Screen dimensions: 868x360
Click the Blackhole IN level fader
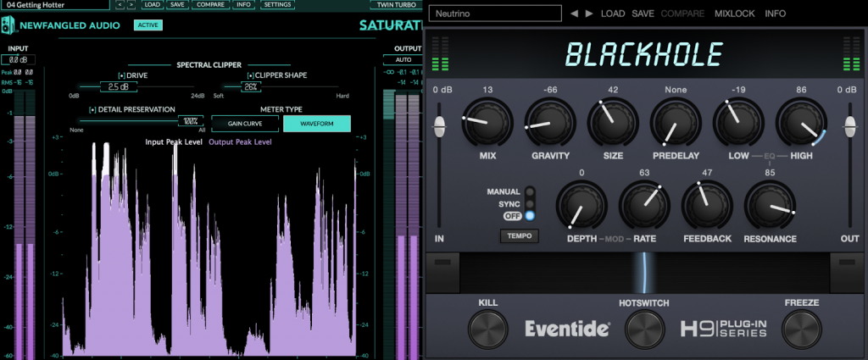440,127
